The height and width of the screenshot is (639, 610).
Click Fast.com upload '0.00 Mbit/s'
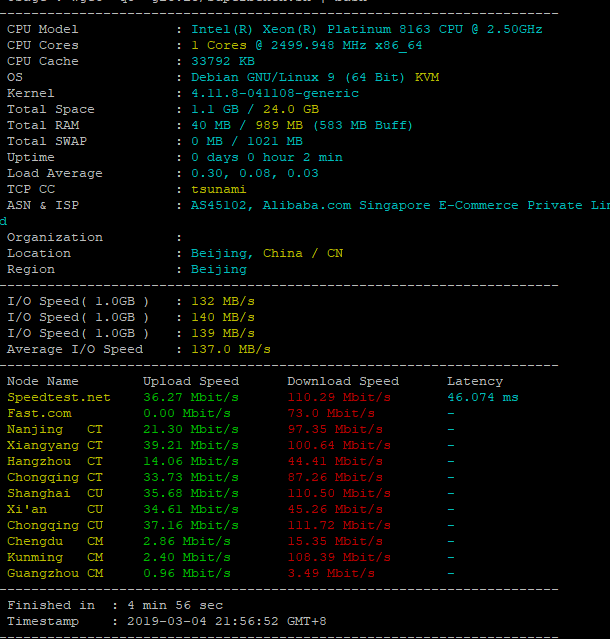click(187, 413)
